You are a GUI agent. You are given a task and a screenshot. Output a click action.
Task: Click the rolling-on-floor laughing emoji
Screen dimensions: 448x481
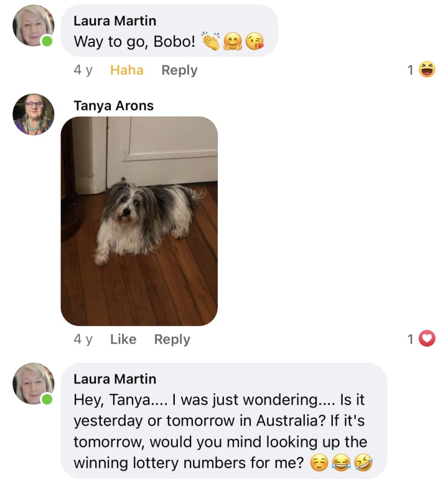pos(363,463)
